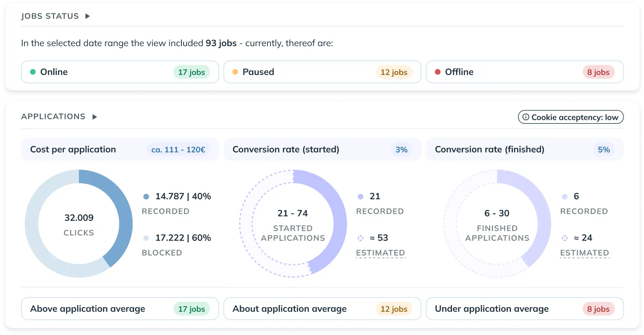Viewport: 644px width, 335px height.
Task: Select the Paused jobs card
Action: pyautogui.click(x=322, y=71)
